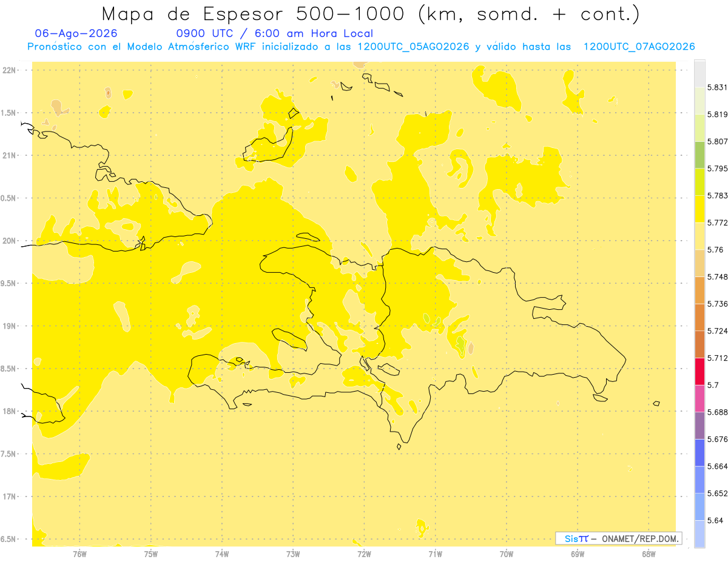The image size is (728, 562).
Task: Click the 20N latitude label
Action: [x=9, y=241]
